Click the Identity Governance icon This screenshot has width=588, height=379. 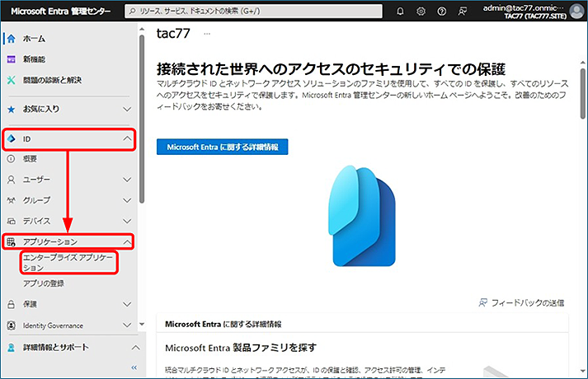coord(12,325)
